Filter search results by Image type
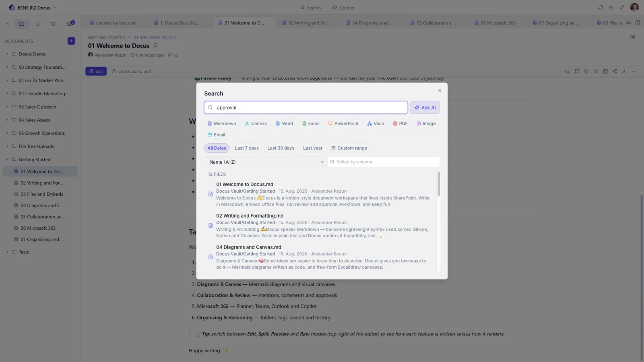 point(426,123)
